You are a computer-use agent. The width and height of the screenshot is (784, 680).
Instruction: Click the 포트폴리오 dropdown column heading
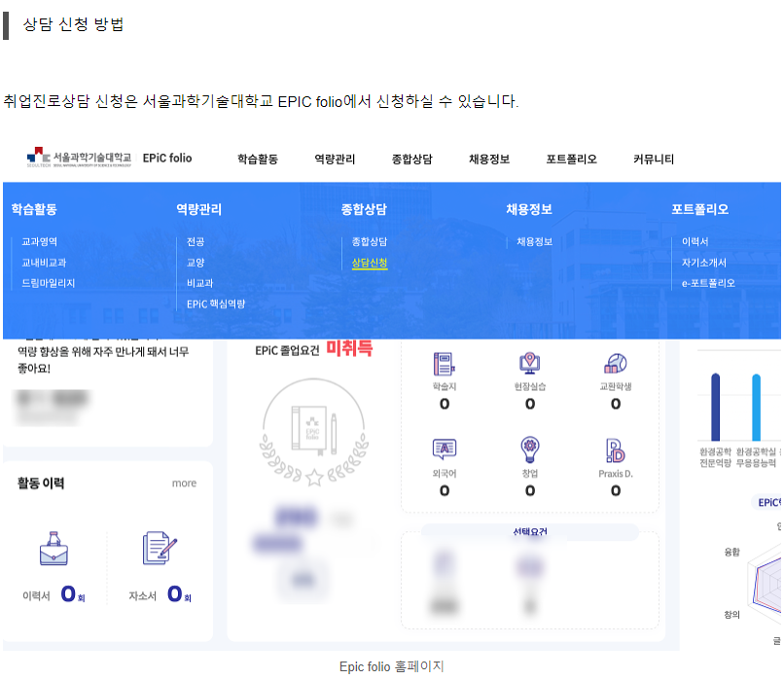pyautogui.click(x=700, y=209)
